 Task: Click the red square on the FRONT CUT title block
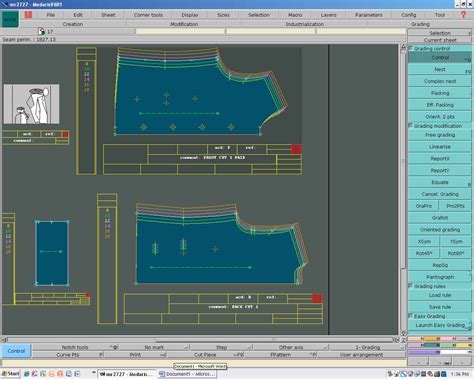click(296, 149)
